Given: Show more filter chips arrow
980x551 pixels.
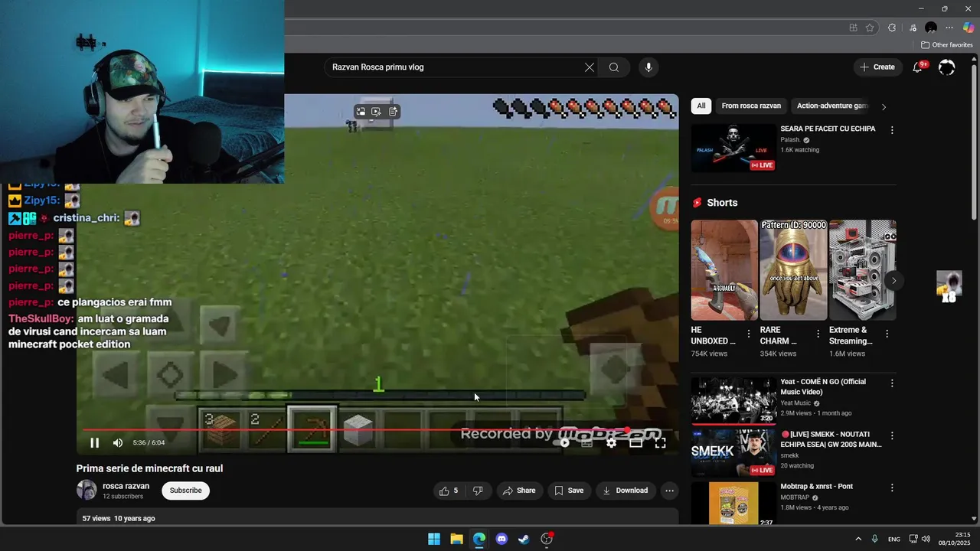Looking at the screenshot, I should [x=884, y=106].
